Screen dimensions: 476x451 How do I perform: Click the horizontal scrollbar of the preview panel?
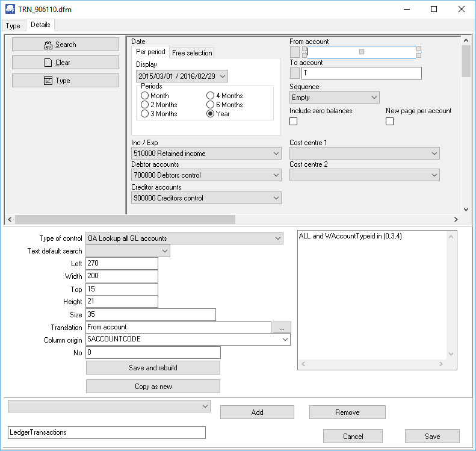(x=120, y=220)
